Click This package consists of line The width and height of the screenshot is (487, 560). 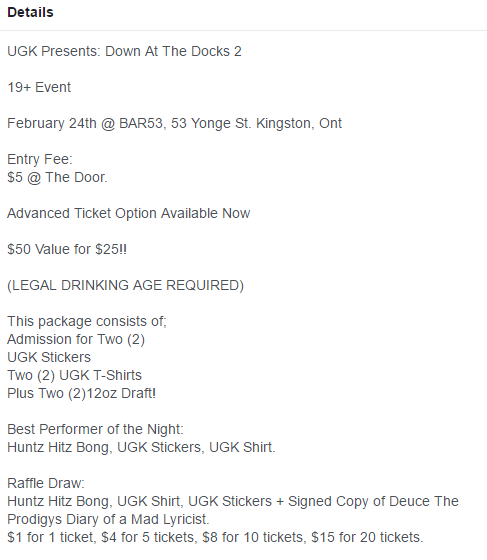click(87, 321)
